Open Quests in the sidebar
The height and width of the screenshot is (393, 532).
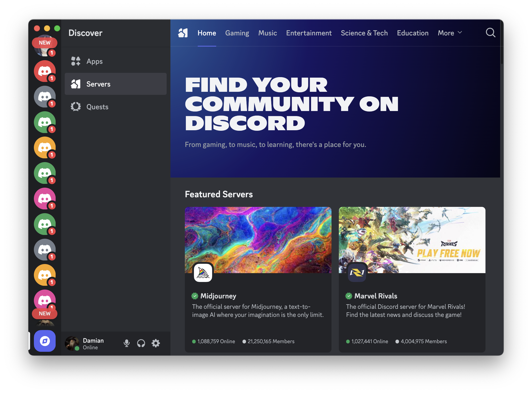[97, 107]
